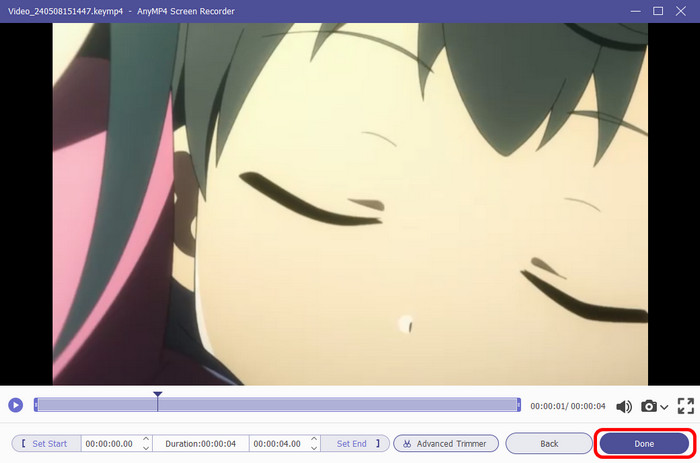
Task: Click the trim end handle on timeline
Action: (518, 405)
